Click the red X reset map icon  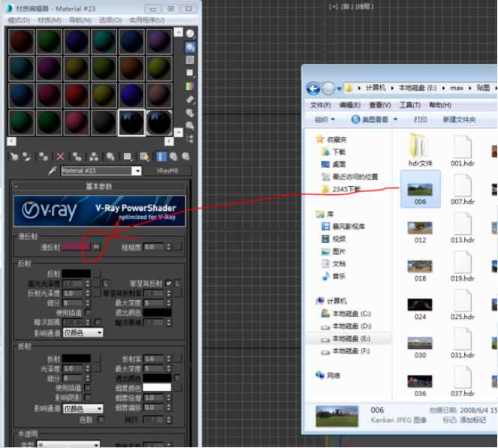(x=60, y=156)
